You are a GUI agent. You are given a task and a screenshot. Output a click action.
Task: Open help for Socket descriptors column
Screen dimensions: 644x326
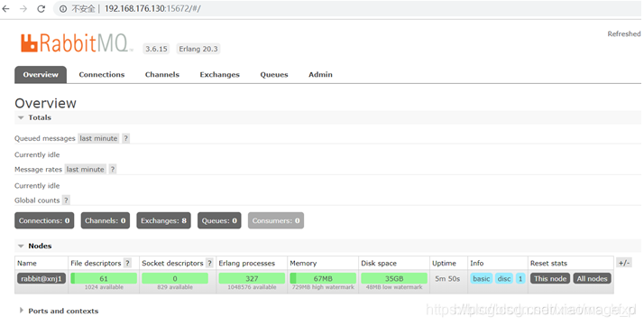(209, 263)
